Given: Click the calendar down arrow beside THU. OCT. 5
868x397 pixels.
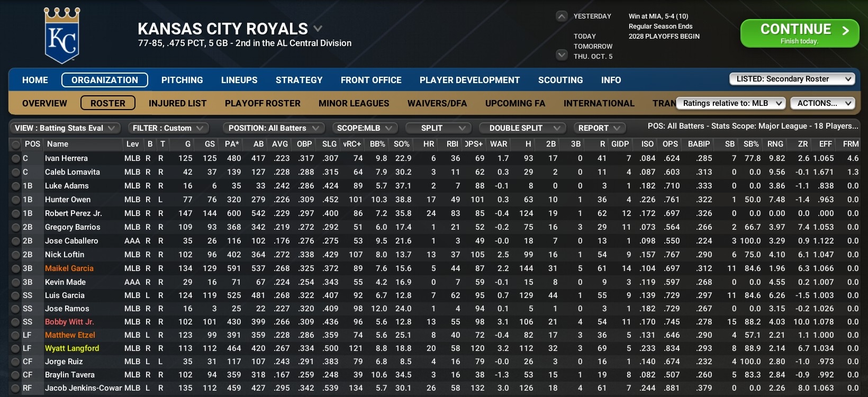Looking at the screenshot, I should (562, 55).
